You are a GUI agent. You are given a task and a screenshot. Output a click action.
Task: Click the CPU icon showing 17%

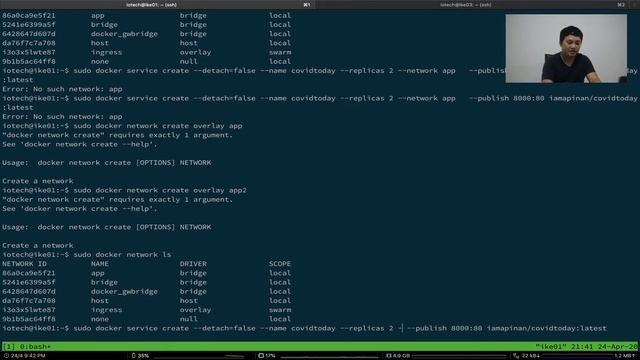coord(261,356)
